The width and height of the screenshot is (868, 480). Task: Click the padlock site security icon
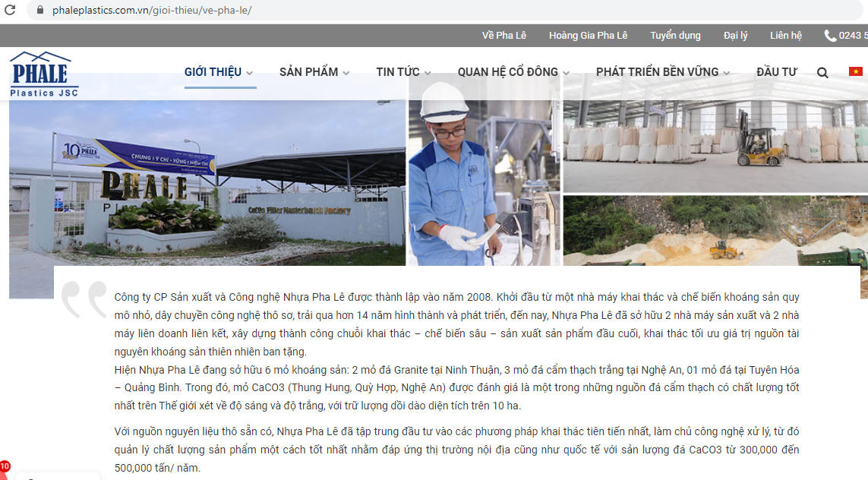[39, 10]
